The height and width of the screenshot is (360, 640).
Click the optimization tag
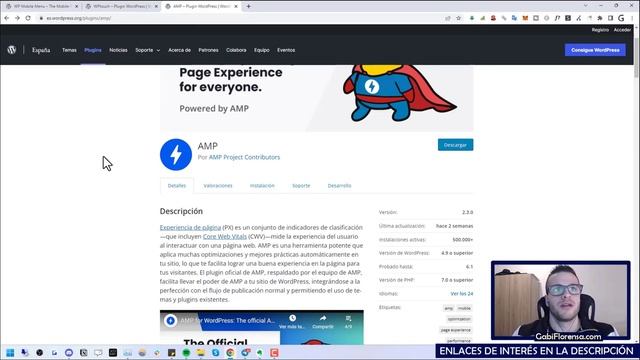point(459,319)
